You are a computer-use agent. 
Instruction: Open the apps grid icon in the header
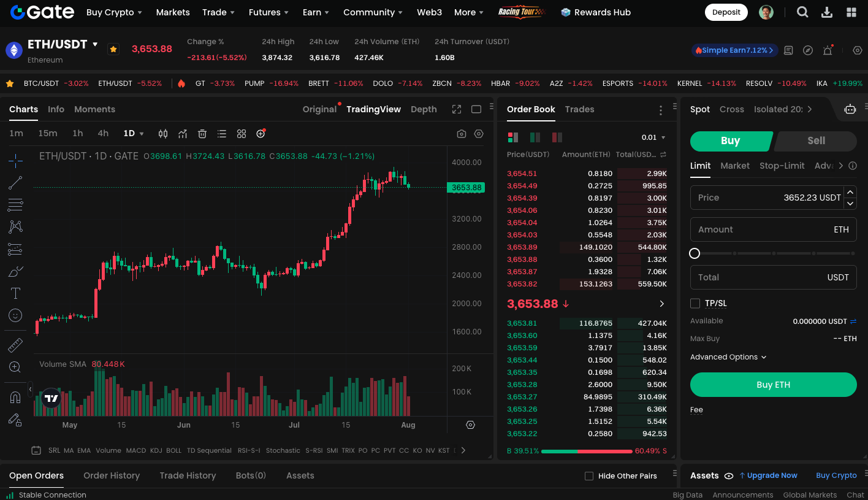click(x=851, y=12)
